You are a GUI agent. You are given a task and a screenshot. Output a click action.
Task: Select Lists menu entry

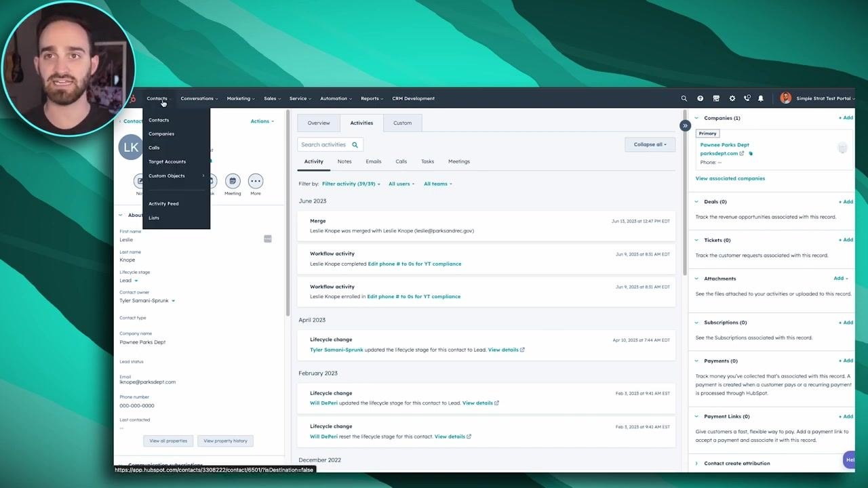coord(154,218)
